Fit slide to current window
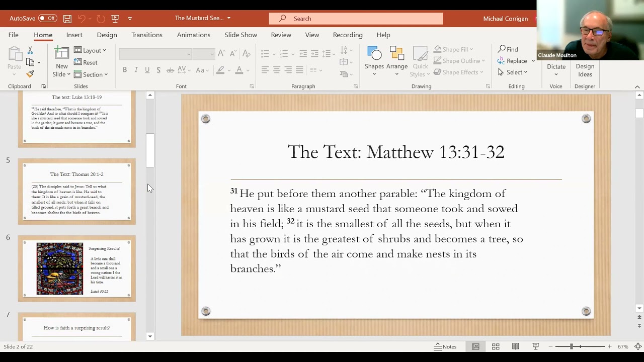The width and height of the screenshot is (644, 362). click(637, 346)
